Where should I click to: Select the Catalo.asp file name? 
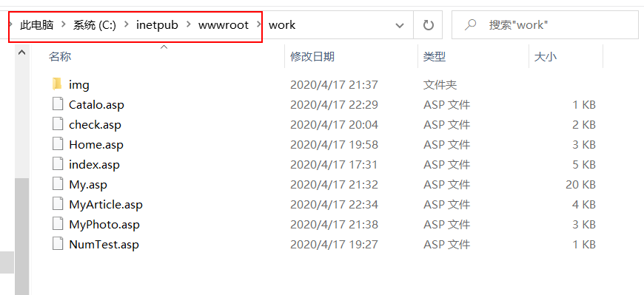click(96, 105)
